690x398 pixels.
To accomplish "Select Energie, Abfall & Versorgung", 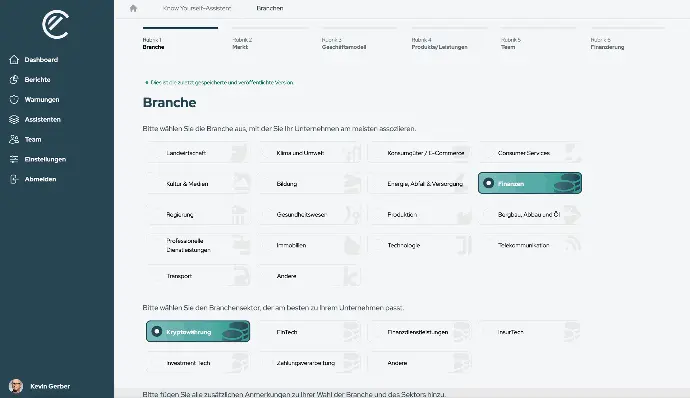I will point(419,184).
